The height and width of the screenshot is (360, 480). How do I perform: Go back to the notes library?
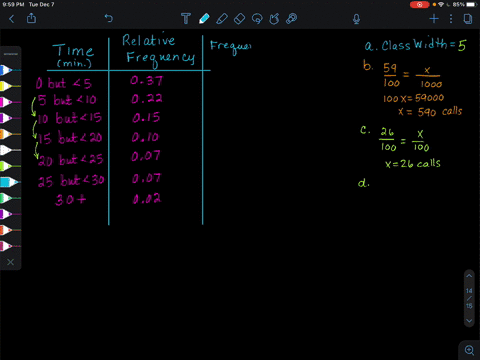(12, 19)
